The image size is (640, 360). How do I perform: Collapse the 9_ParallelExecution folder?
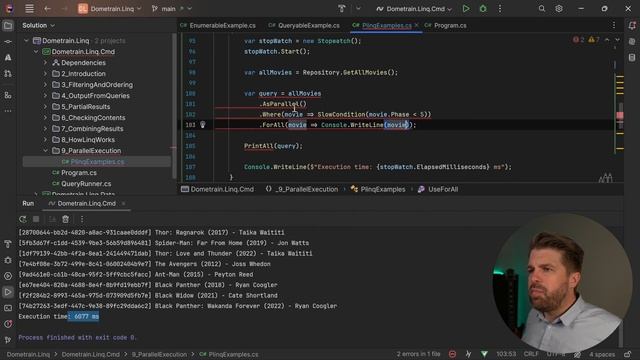(45, 151)
